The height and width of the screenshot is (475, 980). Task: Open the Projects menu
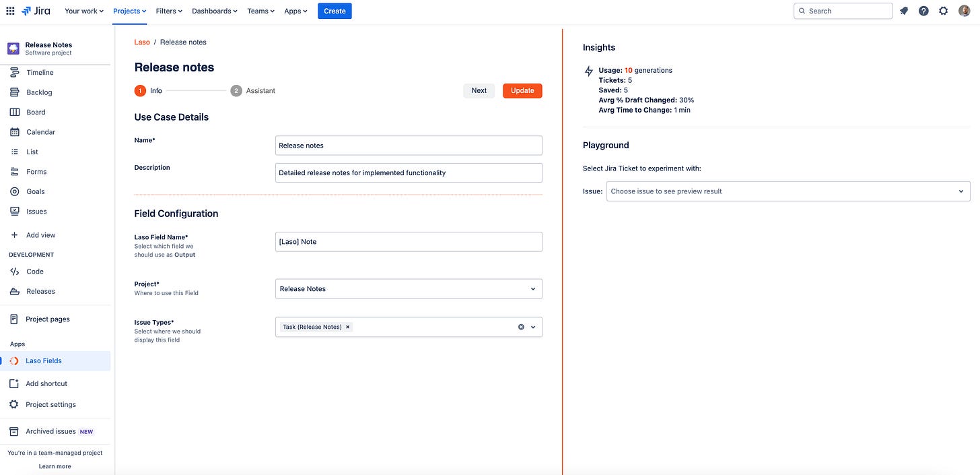click(130, 11)
